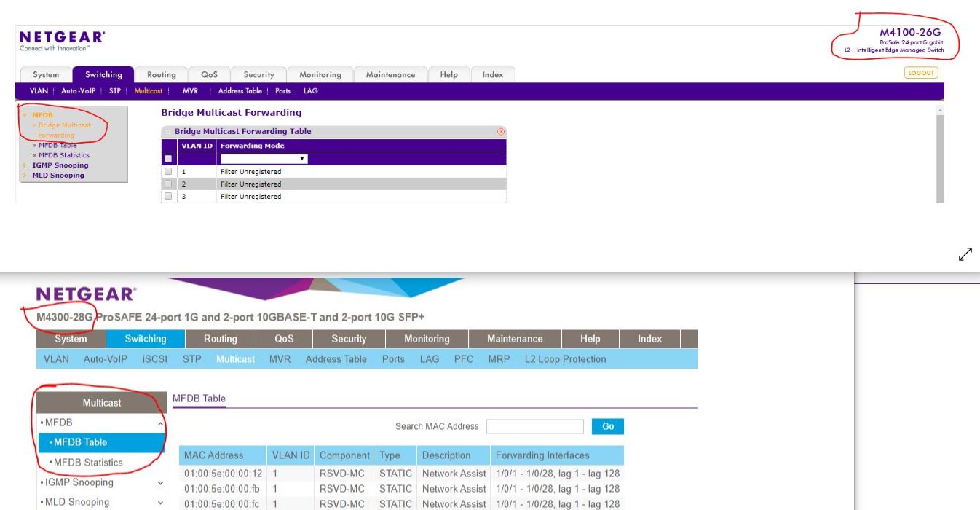This screenshot has width=980, height=510.
Task: Open Maintenance tab on M4100 page
Action: (390, 74)
